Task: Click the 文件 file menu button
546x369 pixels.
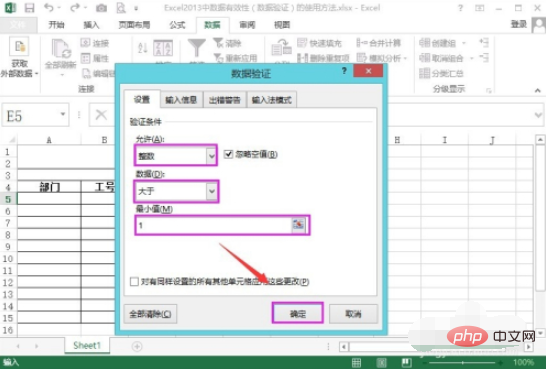Action: pyautogui.click(x=18, y=25)
